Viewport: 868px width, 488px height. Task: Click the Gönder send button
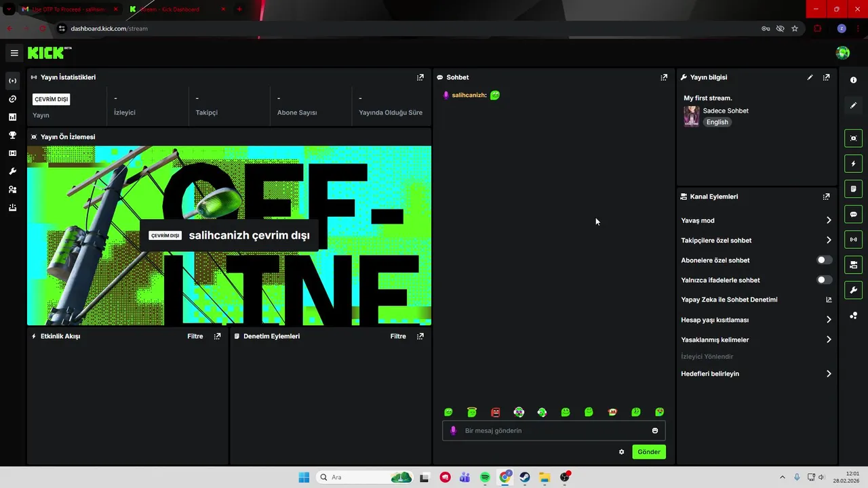coord(649,452)
